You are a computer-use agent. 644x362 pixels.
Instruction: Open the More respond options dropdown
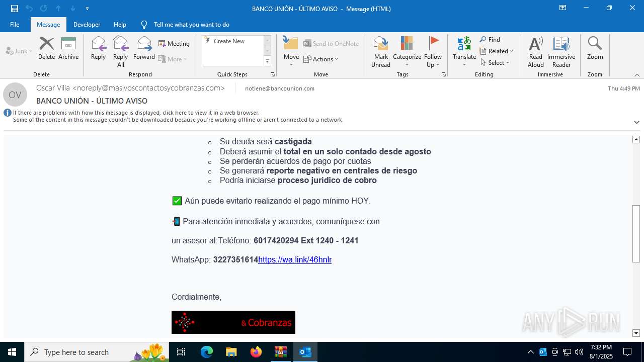[173, 59]
